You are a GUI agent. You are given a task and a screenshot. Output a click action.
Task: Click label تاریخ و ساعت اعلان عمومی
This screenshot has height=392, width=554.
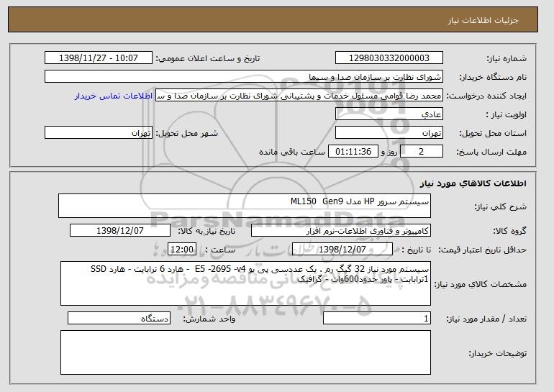[x=208, y=59]
